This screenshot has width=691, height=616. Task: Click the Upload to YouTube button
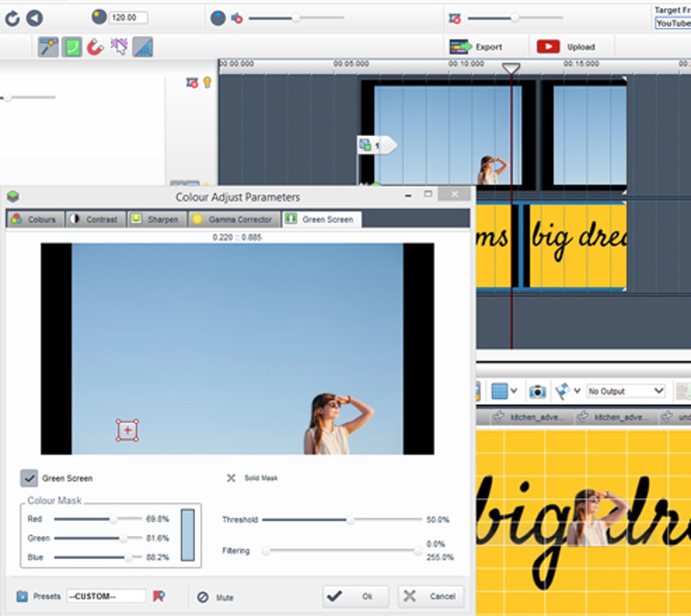coord(566,47)
